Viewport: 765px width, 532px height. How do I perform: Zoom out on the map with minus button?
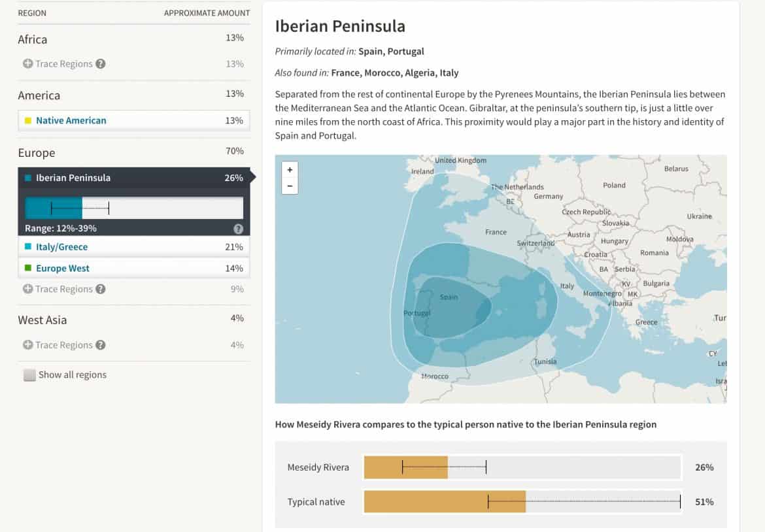(x=290, y=185)
